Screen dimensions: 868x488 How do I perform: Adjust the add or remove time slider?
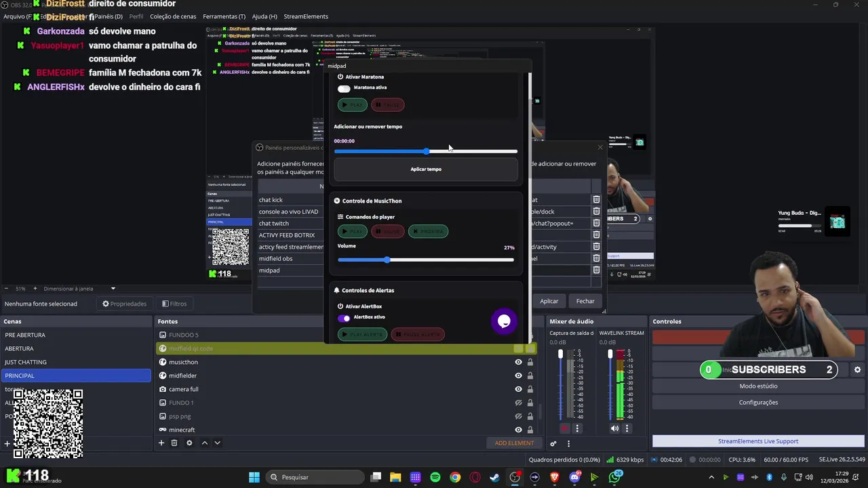426,151
